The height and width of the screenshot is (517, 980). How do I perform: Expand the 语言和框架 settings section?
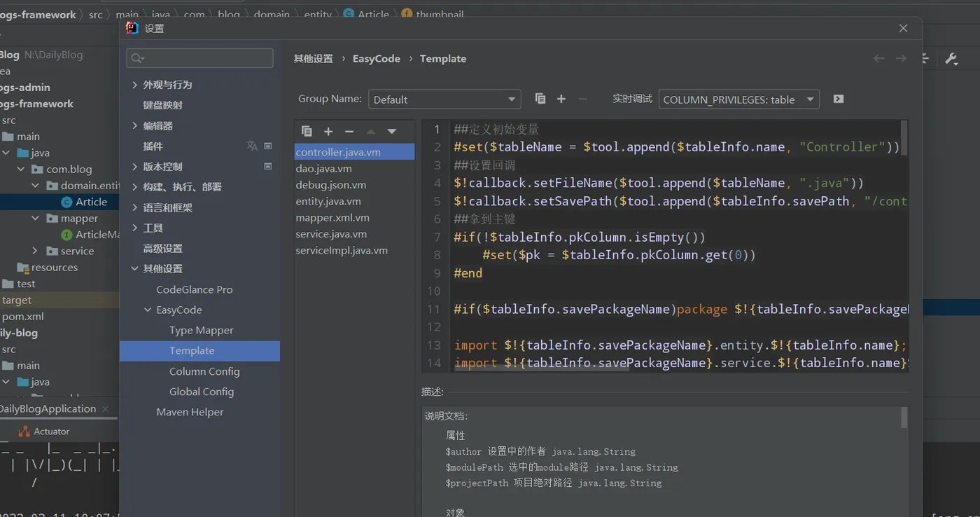coord(134,207)
